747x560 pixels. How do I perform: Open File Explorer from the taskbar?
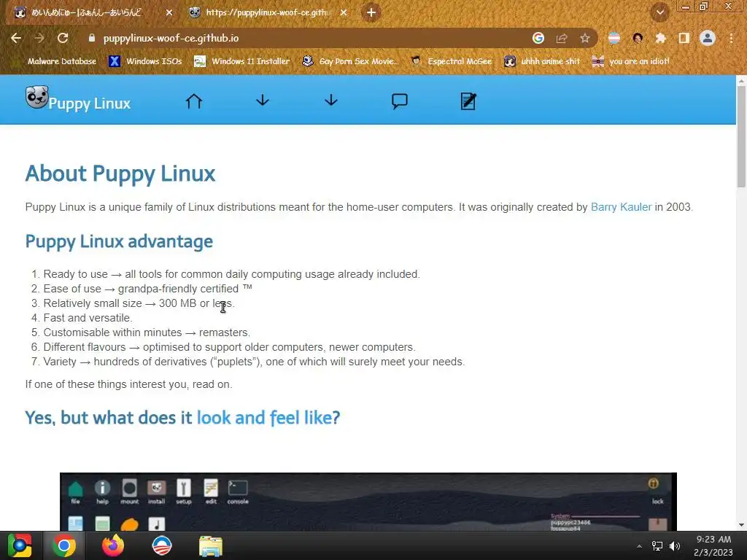(211, 546)
